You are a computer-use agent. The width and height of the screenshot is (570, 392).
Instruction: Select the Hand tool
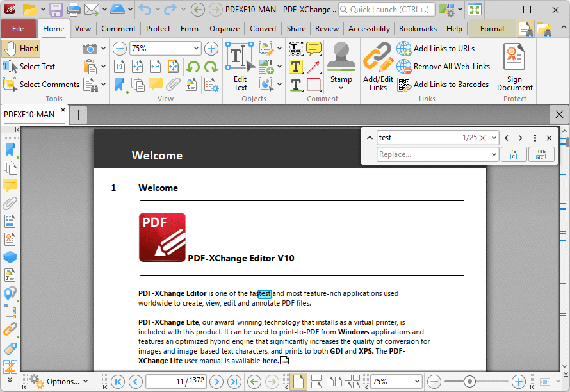click(x=20, y=49)
